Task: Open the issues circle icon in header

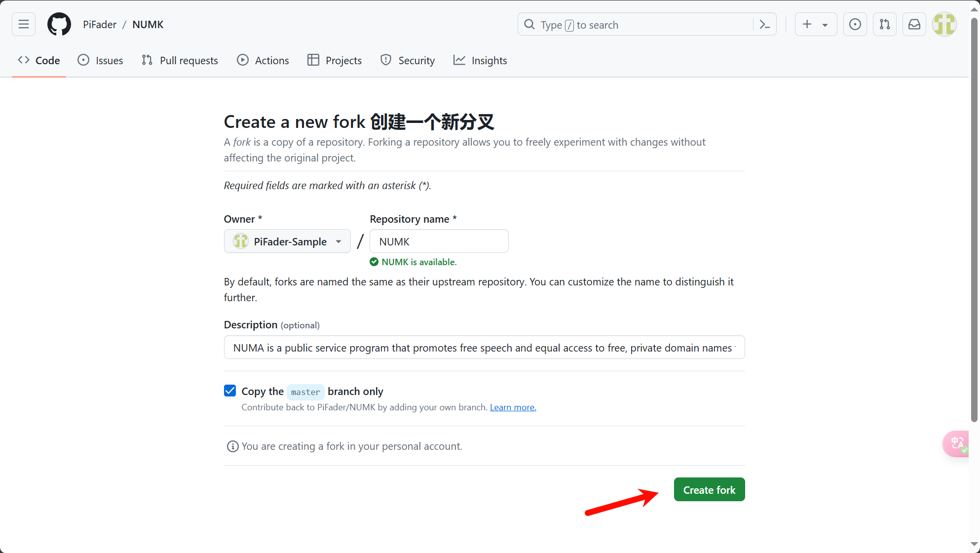Action: (x=855, y=24)
